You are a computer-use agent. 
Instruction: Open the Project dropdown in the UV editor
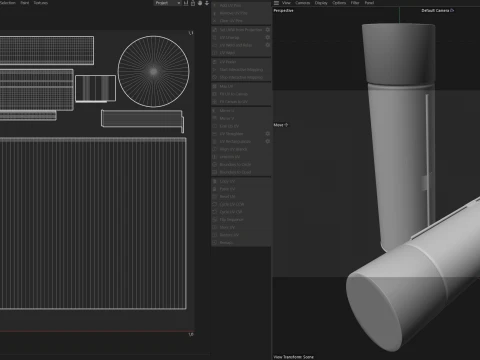[168, 3]
